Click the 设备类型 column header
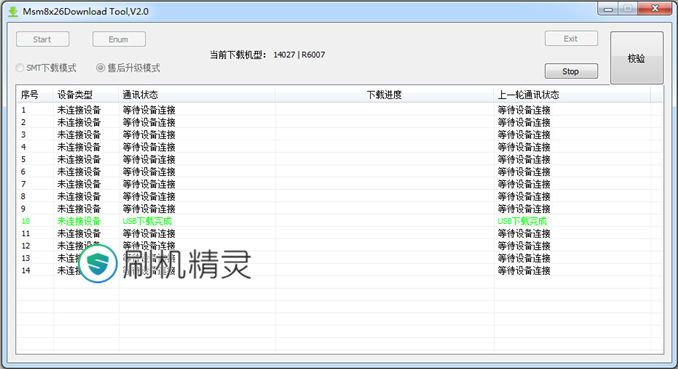 tap(86, 95)
